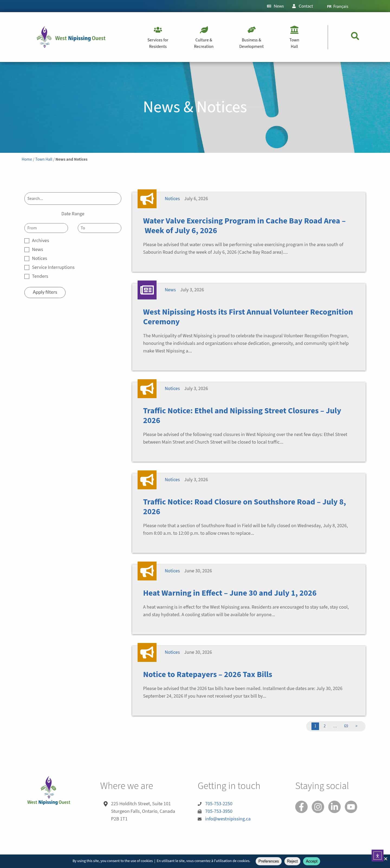The image size is (390, 868).
Task: Click the West Nipissing Ouest header logo
Action: point(71,37)
